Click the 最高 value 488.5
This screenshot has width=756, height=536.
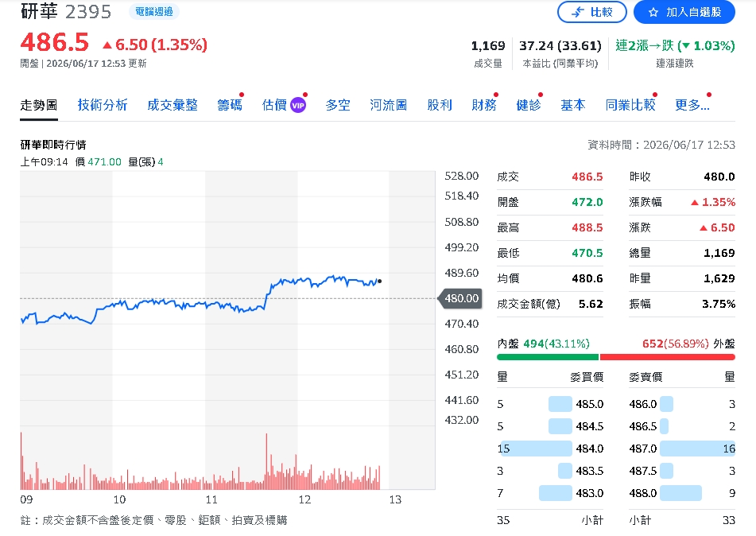(x=587, y=227)
